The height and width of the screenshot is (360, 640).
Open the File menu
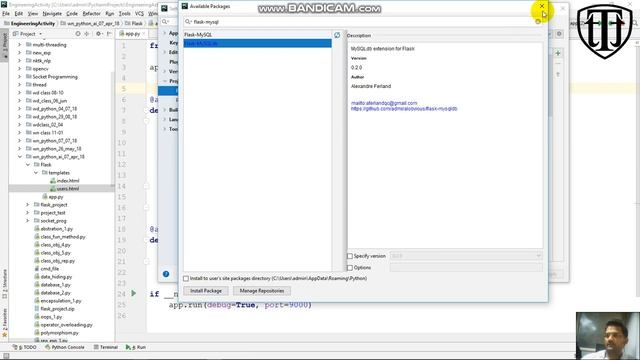pyautogui.click(x=6, y=13)
